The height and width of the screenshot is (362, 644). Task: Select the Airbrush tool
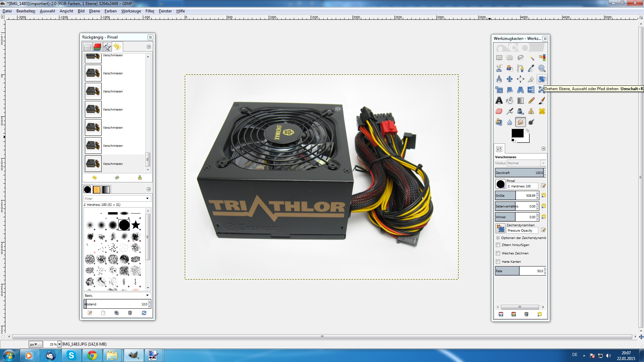point(510,111)
